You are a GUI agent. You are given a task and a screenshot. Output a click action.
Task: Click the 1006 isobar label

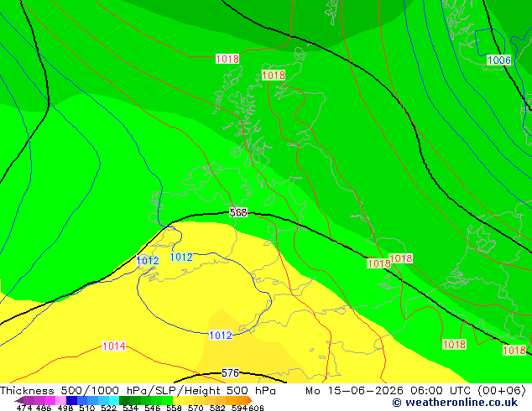point(498,60)
